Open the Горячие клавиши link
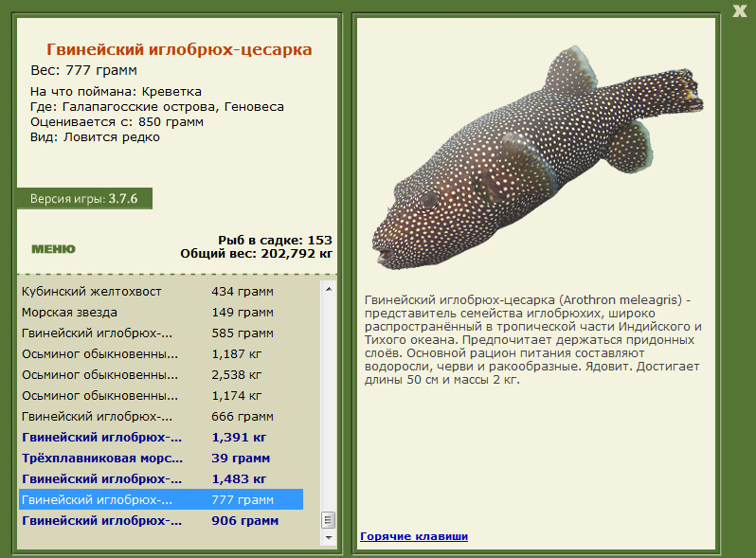Viewport: 756px width, 558px height. point(414,536)
